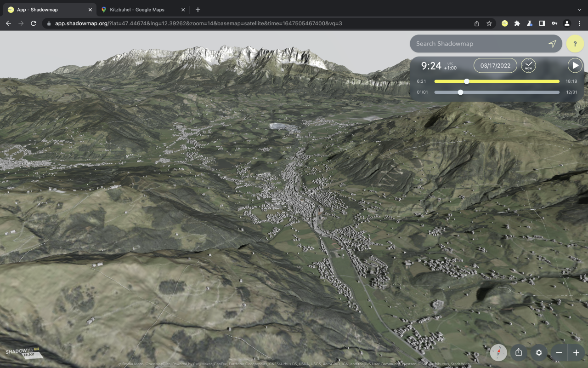Bookmark this page with star icon
The height and width of the screenshot is (368, 588).
(489, 23)
